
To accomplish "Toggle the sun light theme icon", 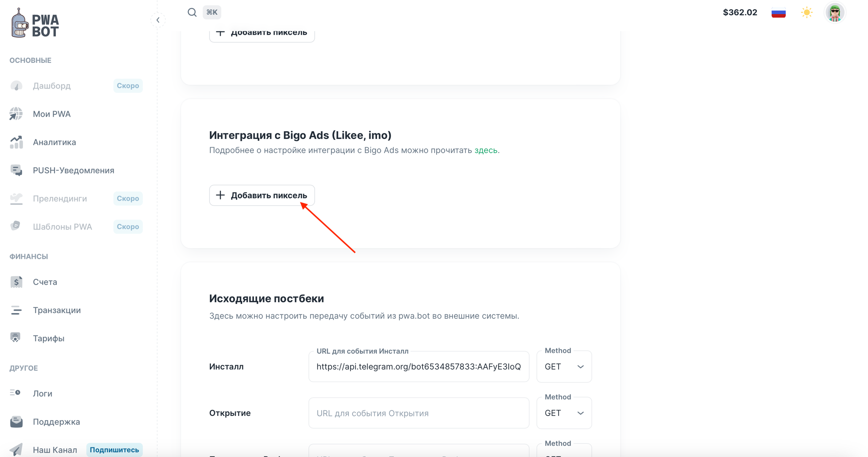I will click(x=807, y=12).
